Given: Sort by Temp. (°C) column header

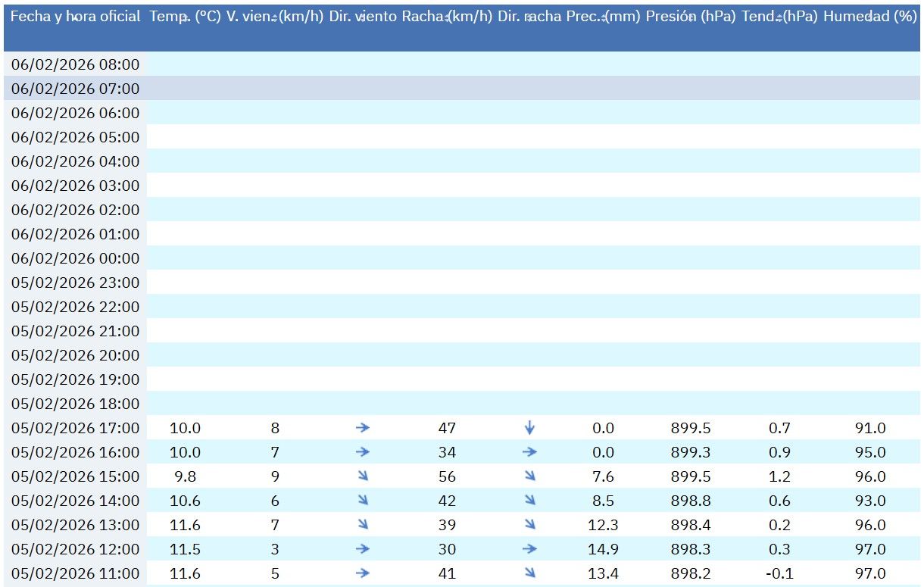Looking at the screenshot, I should [185, 17].
